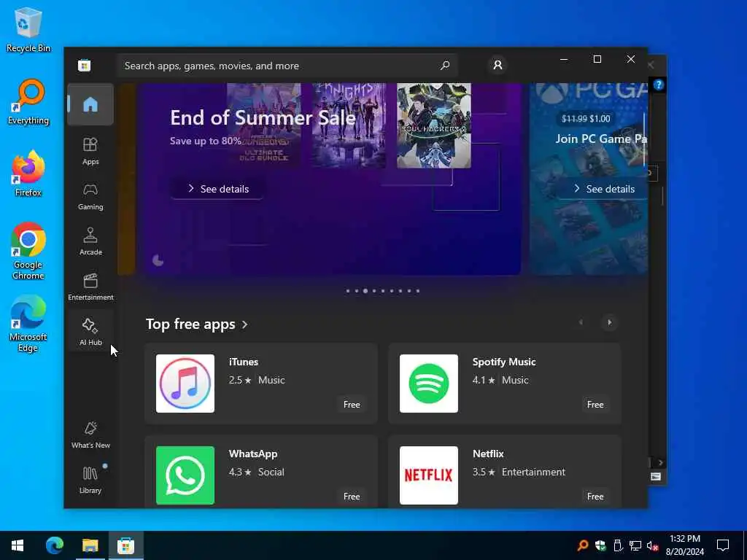
Task: Click the Spotify Music app icon
Action: pos(429,384)
